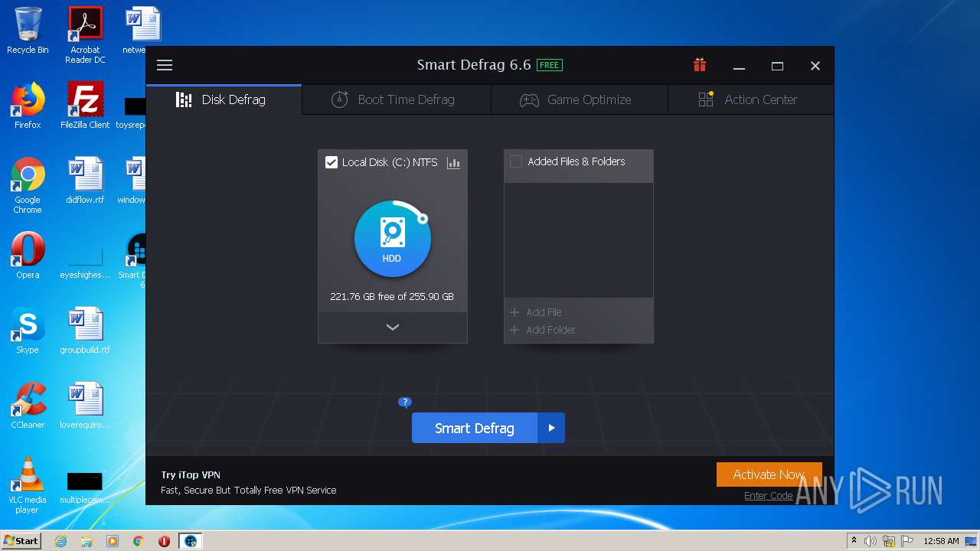Screen dimensions: 980x551
Task: Select Smart Defrag taskbar button
Action: tap(191, 541)
